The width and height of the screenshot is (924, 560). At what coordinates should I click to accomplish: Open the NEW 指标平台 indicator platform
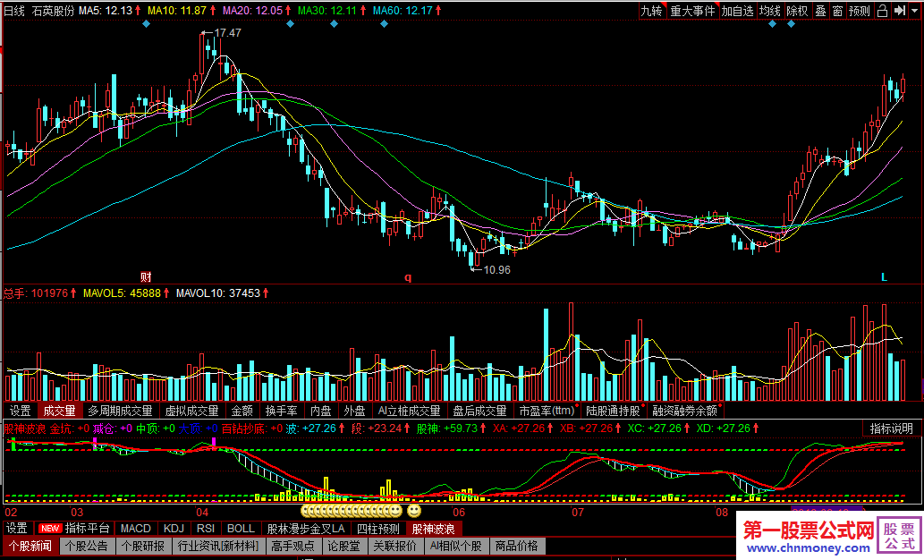coord(74,529)
